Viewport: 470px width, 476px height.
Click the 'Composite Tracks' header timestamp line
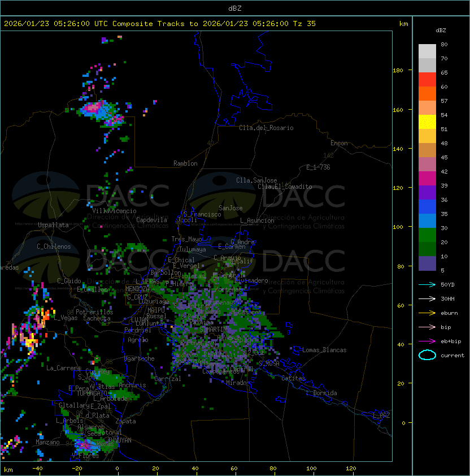[160, 24]
